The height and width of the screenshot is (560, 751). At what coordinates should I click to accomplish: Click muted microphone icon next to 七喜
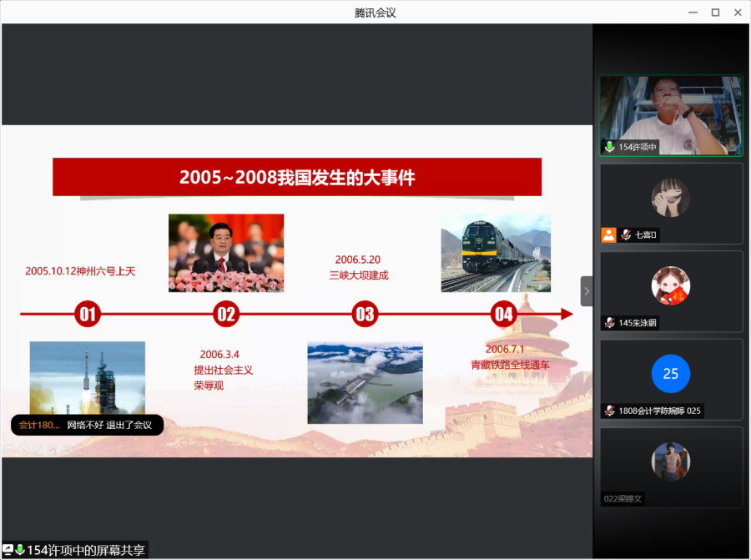click(627, 235)
